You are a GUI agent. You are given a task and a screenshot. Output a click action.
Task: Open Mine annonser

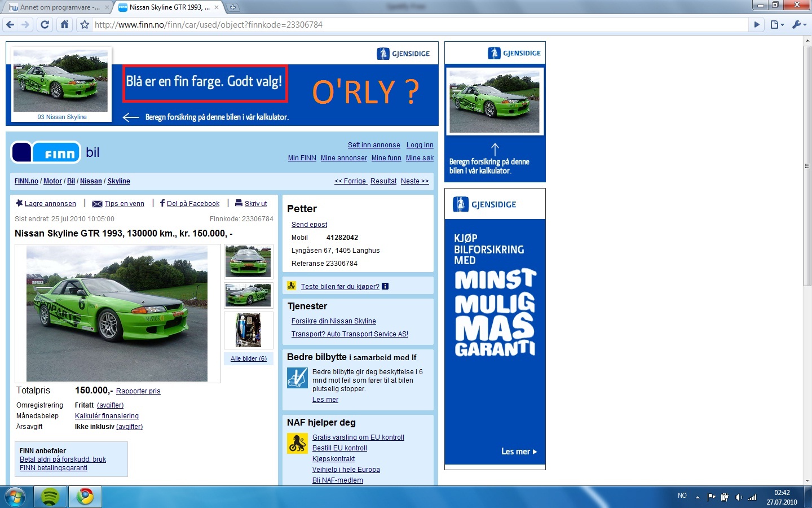(344, 158)
